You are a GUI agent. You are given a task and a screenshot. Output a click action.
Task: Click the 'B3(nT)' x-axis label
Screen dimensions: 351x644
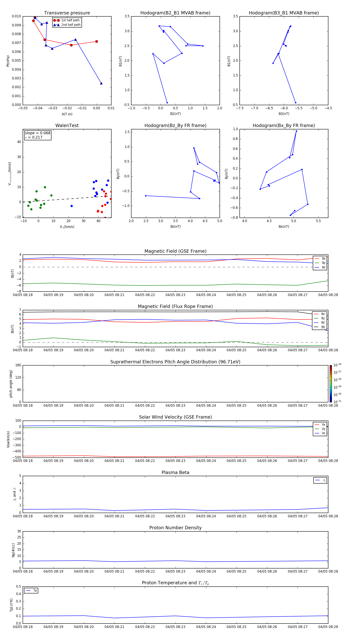tap(284, 114)
